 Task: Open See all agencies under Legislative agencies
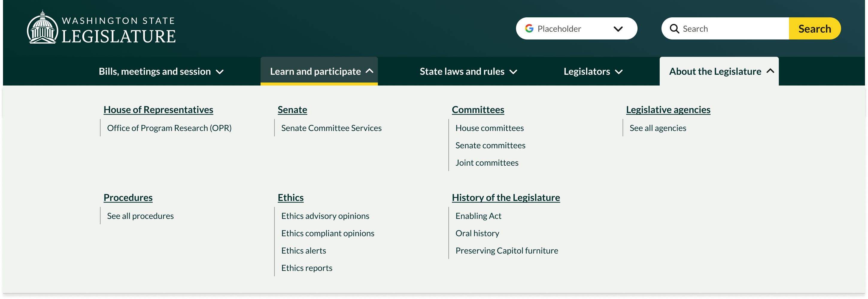[658, 128]
